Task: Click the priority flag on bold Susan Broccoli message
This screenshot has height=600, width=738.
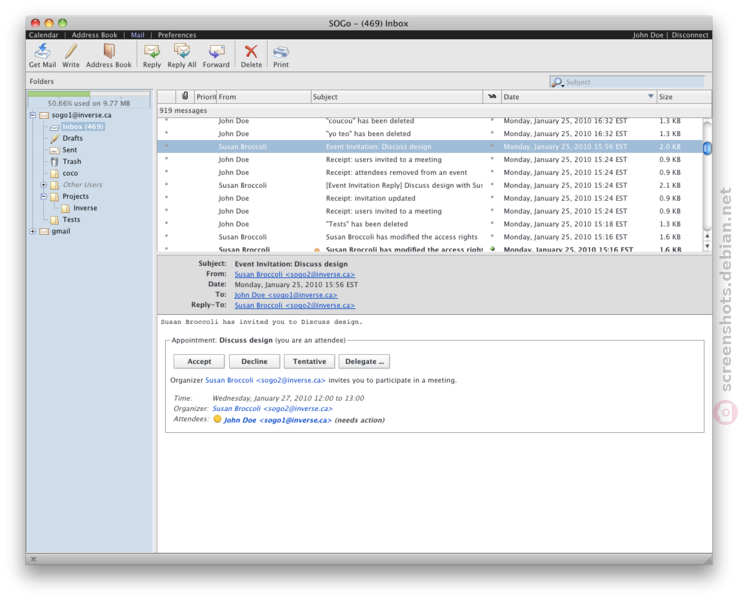Action: pyautogui.click(x=317, y=249)
